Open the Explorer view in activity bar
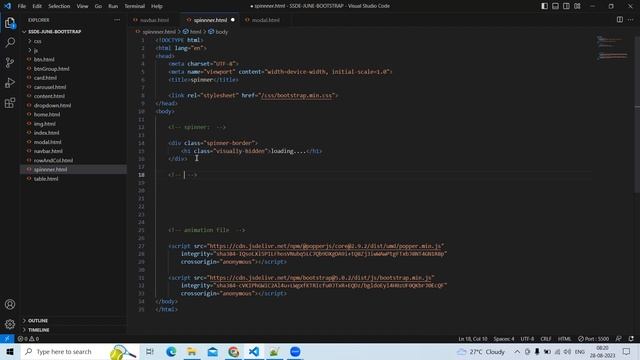This screenshot has height=360, width=640. tap(10, 23)
